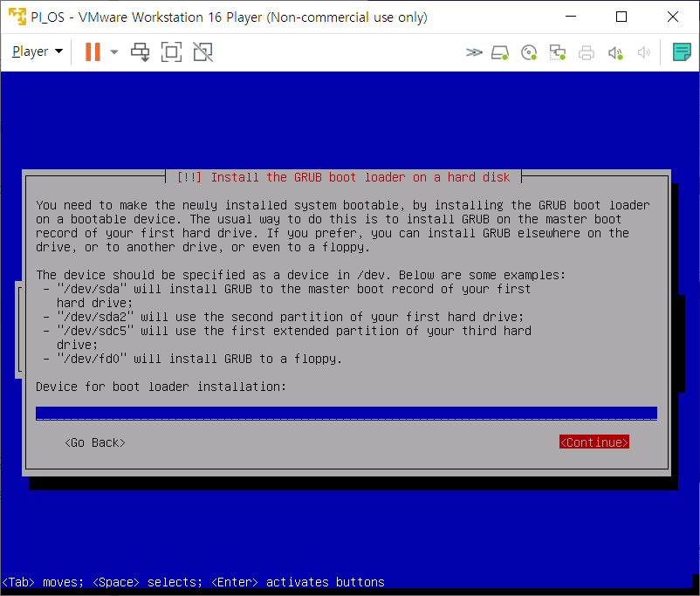Click the boot loader device input field
The height and width of the screenshot is (596, 700).
click(346, 413)
